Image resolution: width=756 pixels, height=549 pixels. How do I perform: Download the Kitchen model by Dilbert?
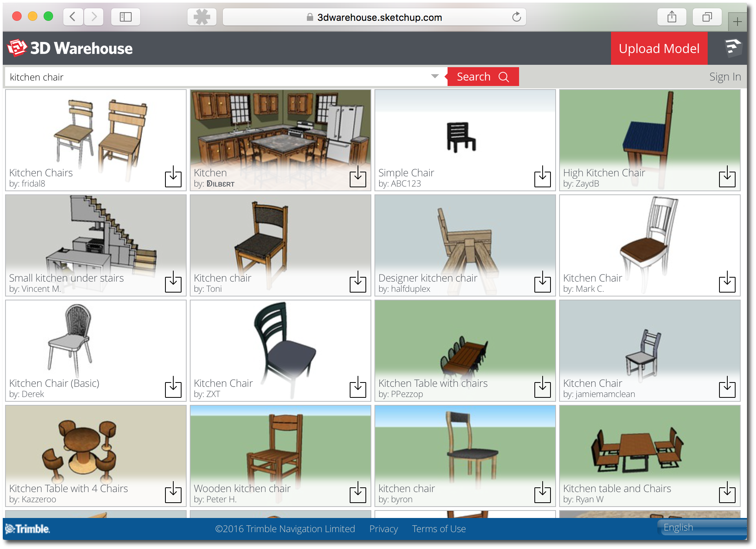tap(358, 177)
